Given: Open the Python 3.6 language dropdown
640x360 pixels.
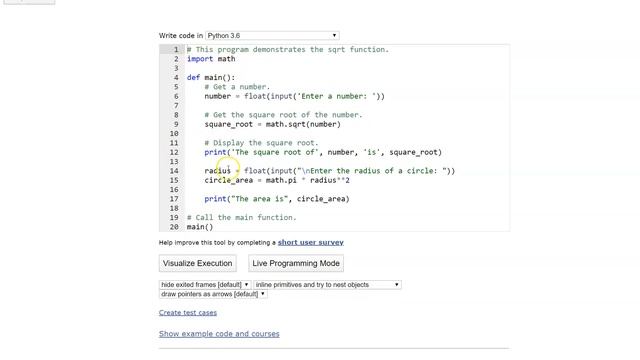Looking at the screenshot, I should 272,36.
